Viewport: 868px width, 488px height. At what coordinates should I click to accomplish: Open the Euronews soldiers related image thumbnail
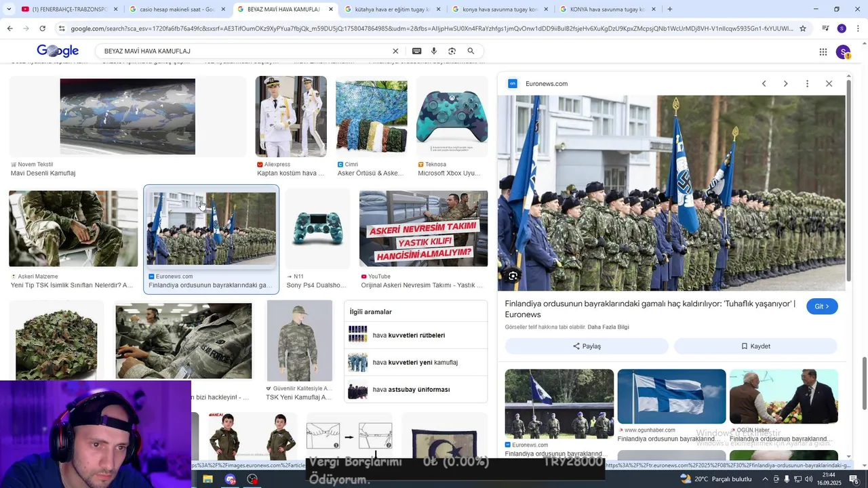click(559, 404)
